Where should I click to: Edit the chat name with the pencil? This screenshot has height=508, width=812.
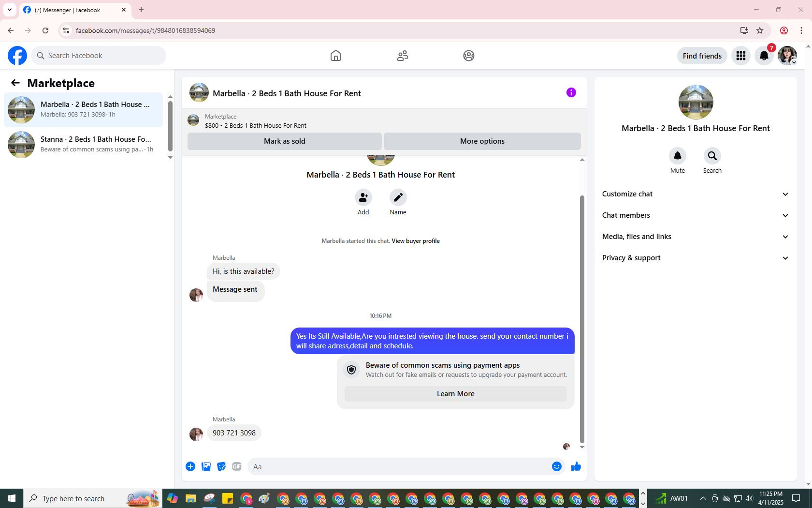point(398,197)
